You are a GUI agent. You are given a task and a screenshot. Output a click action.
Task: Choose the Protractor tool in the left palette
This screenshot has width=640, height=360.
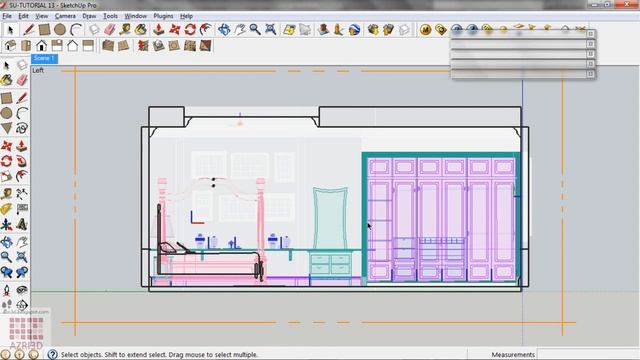7,209
